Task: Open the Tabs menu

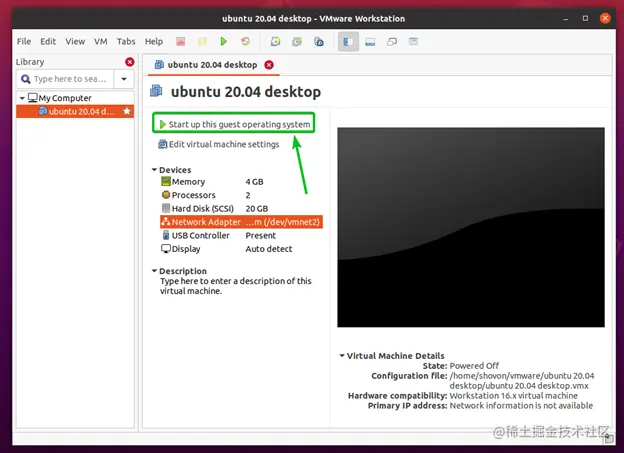Action: (x=126, y=41)
